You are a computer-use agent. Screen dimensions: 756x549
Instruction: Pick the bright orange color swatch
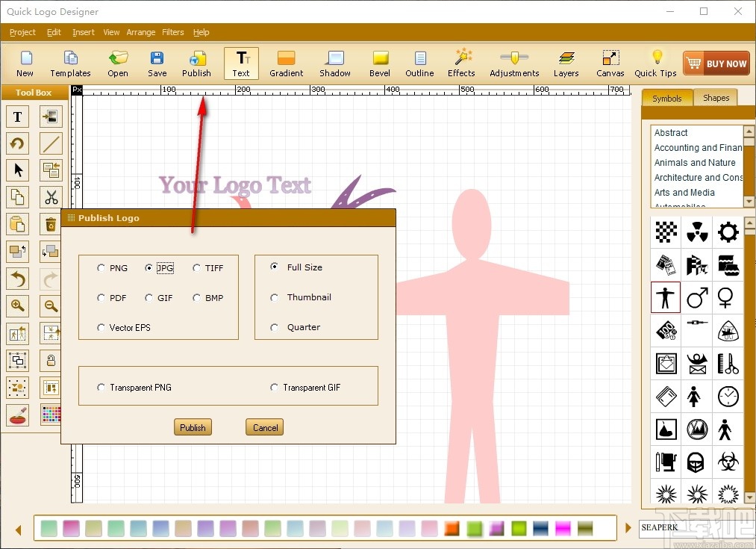(x=452, y=528)
